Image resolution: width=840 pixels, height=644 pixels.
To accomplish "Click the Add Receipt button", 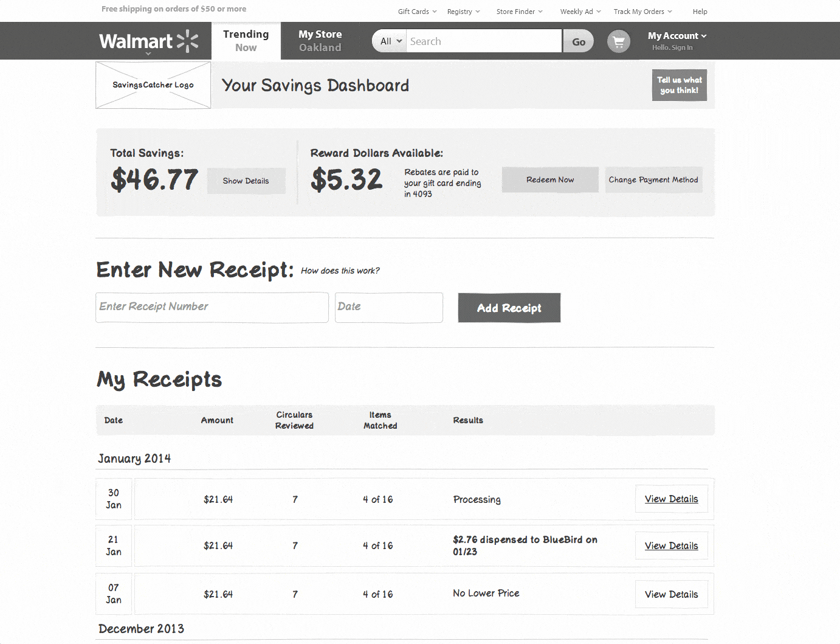I will (x=509, y=308).
